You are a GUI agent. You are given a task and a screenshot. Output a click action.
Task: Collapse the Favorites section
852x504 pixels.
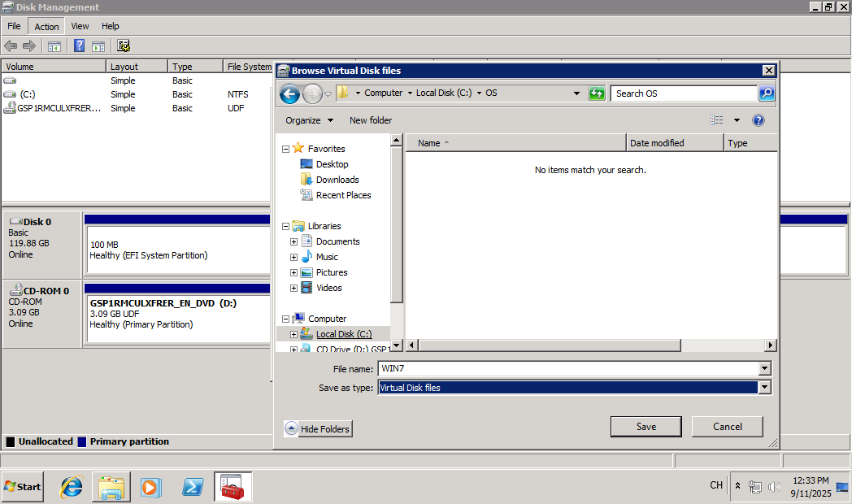click(285, 149)
